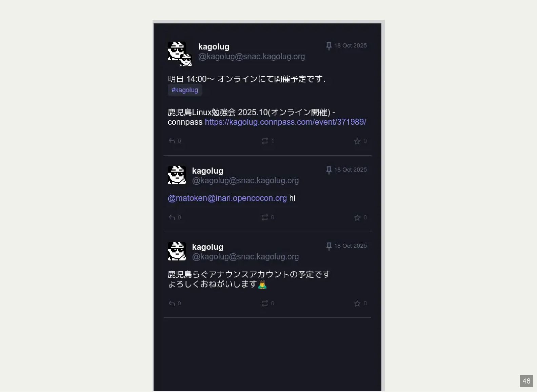Favorite the 鹿児島らぐ announcement post
537x392 pixels.
357,303
